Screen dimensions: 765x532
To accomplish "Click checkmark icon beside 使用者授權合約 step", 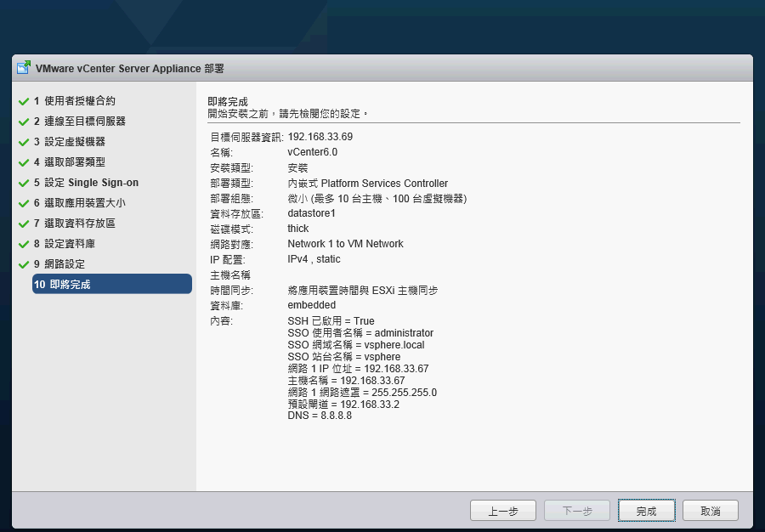I will tap(24, 101).
